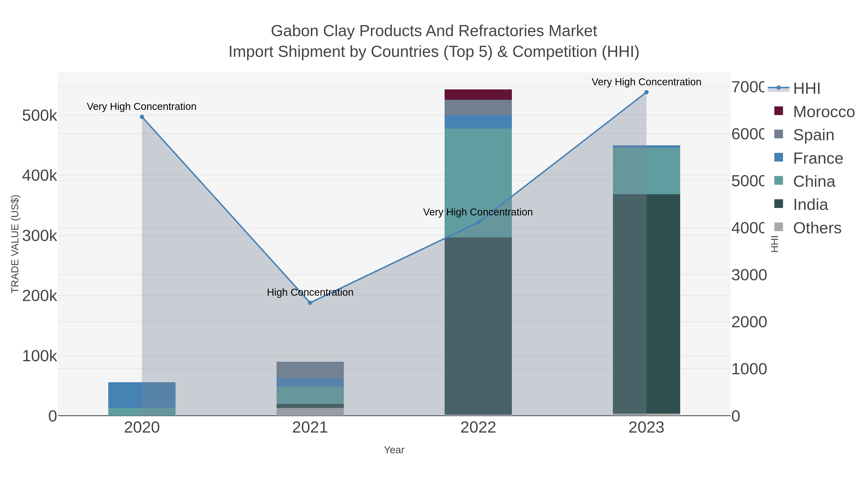
Task: Click the Morocco segment of 2022 bar
Action: click(x=478, y=95)
